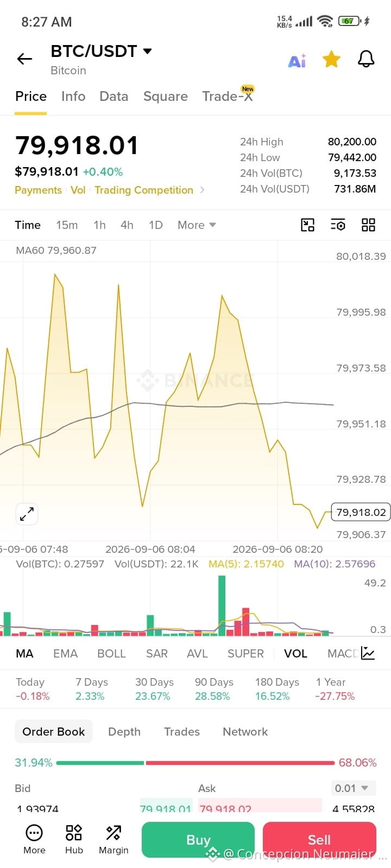
Task: Open the 0.01 price precision dropdown
Action: pos(353,788)
